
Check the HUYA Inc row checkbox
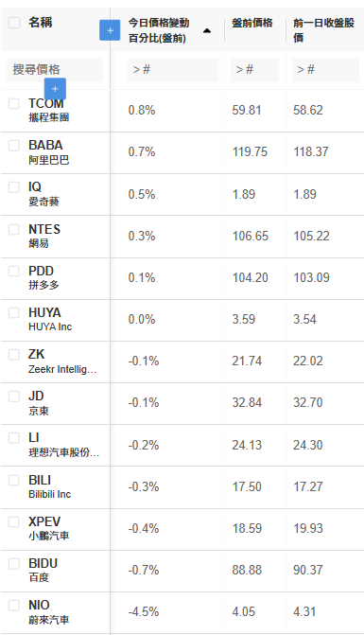click(14, 312)
